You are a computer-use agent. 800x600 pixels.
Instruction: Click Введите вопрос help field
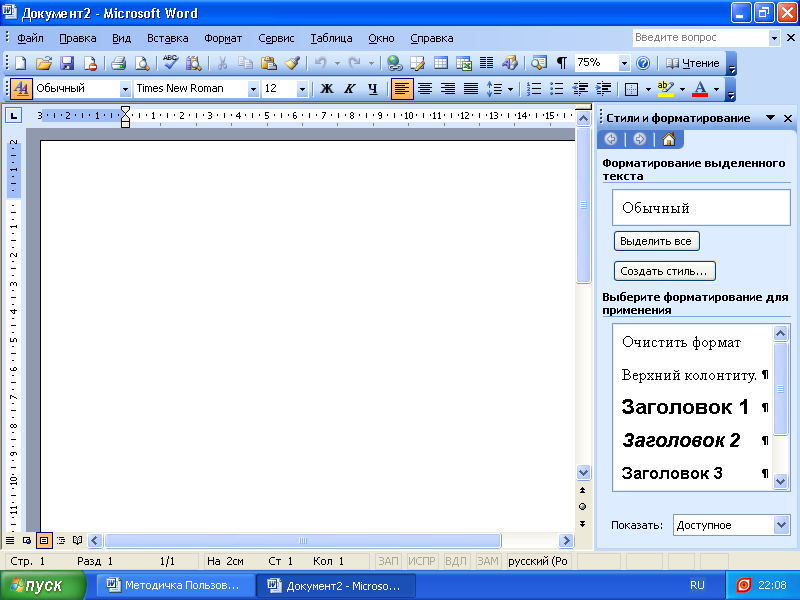click(701, 37)
